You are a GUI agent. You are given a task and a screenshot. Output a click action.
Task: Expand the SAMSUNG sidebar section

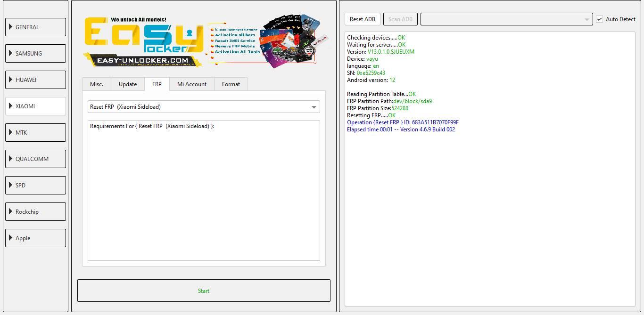point(35,53)
